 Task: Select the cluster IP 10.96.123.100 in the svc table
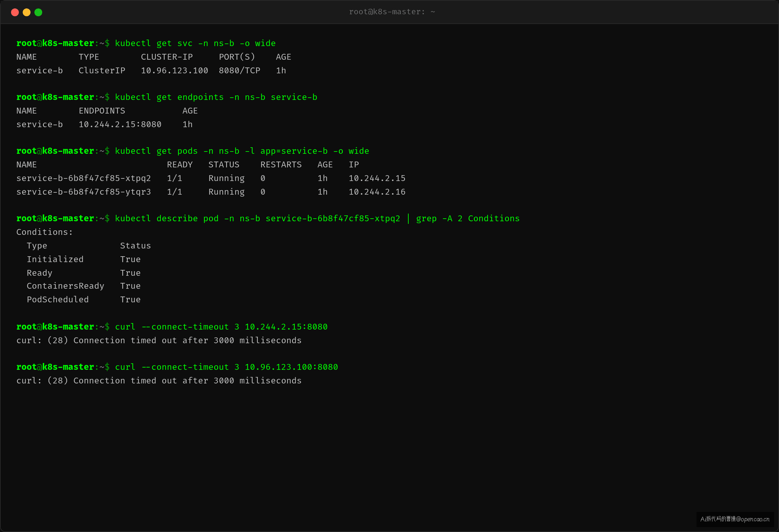click(x=174, y=71)
